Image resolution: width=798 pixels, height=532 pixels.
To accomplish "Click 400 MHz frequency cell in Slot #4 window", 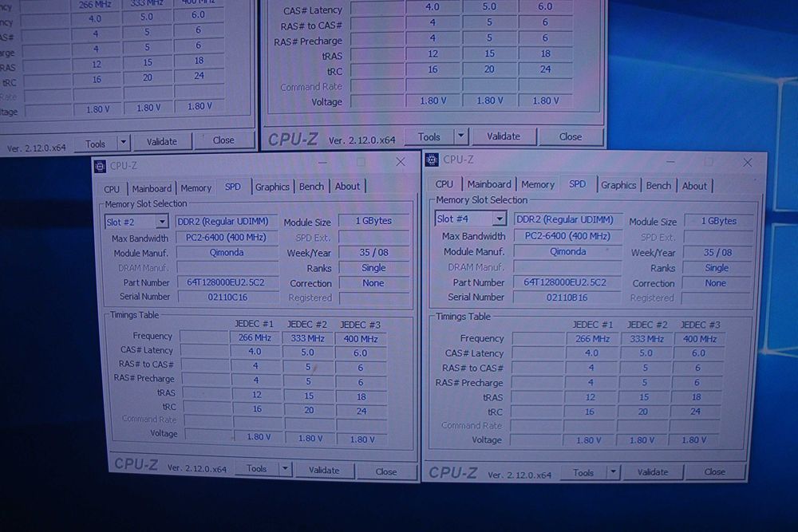I will point(700,339).
